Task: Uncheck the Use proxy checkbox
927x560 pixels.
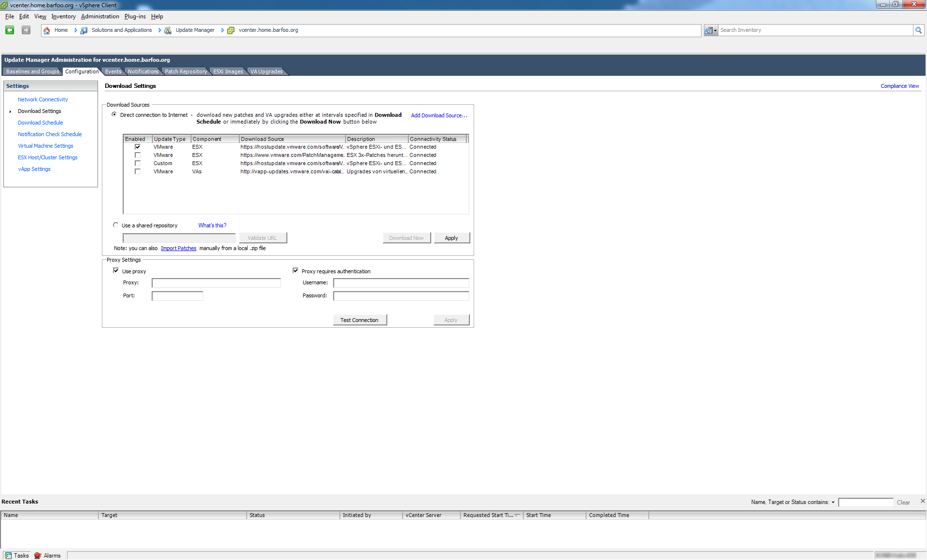Action: coord(116,271)
